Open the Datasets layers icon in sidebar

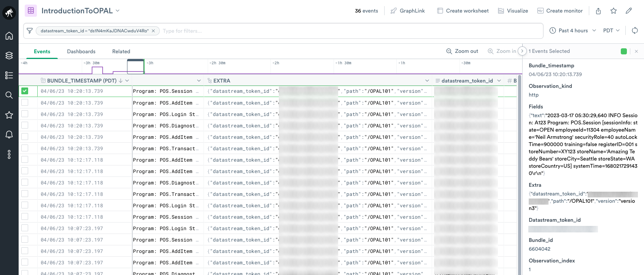(9, 56)
